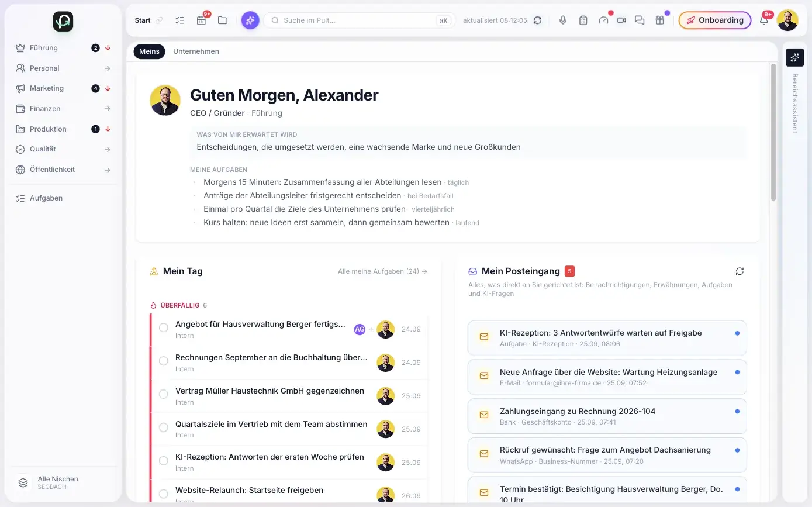Click the microphone icon

563,20
